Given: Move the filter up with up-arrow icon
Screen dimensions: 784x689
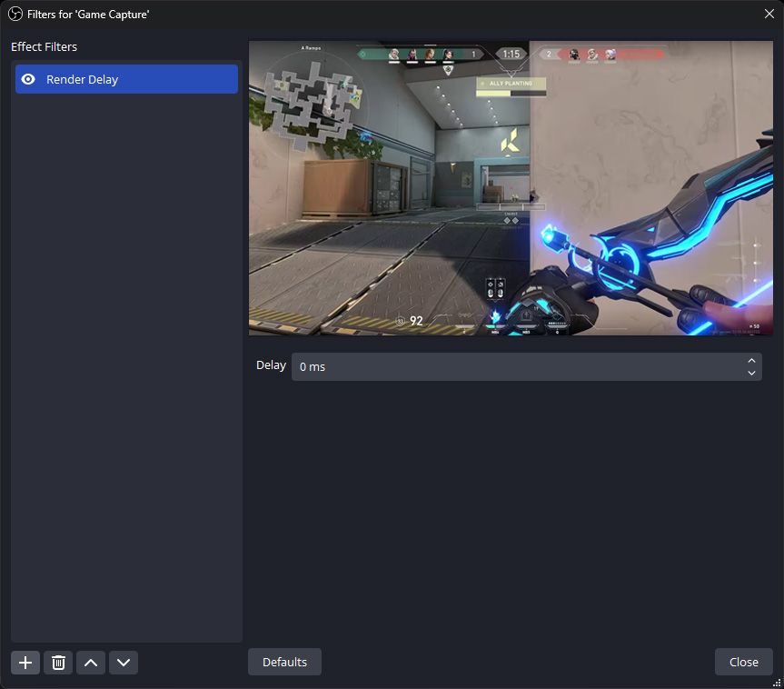Looking at the screenshot, I should click(91, 663).
